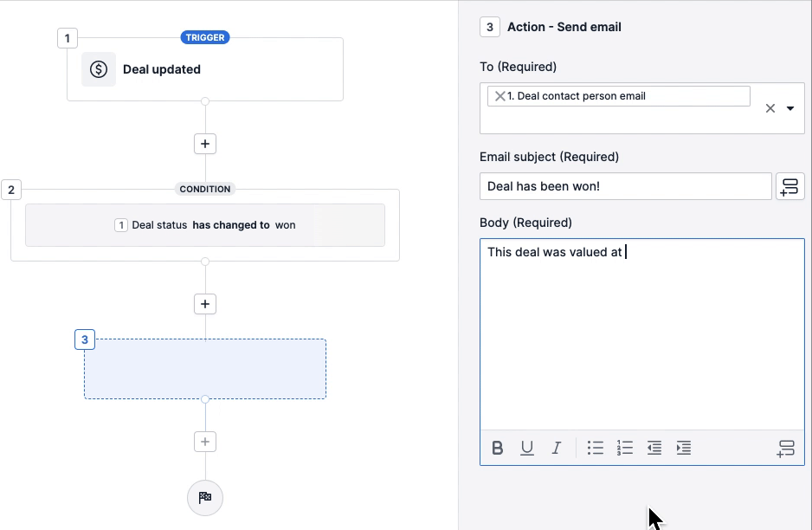Apply Italic formatting in body editor
The image size is (812, 530).
[x=557, y=448]
